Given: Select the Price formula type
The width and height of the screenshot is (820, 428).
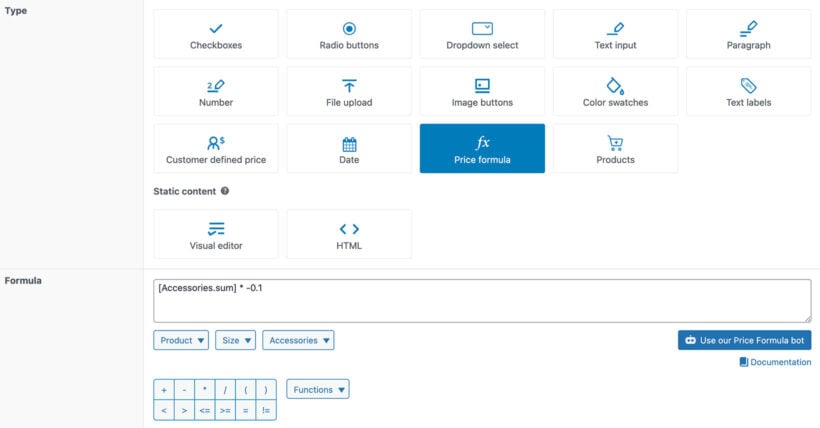Looking at the screenshot, I should (x=482, y=149).
